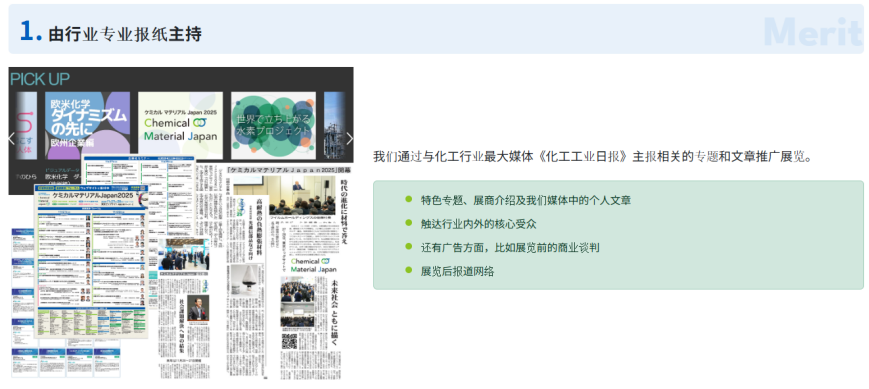
Task: Click the partially visible factory card at carousel end
Action: [x=335, y=126]
